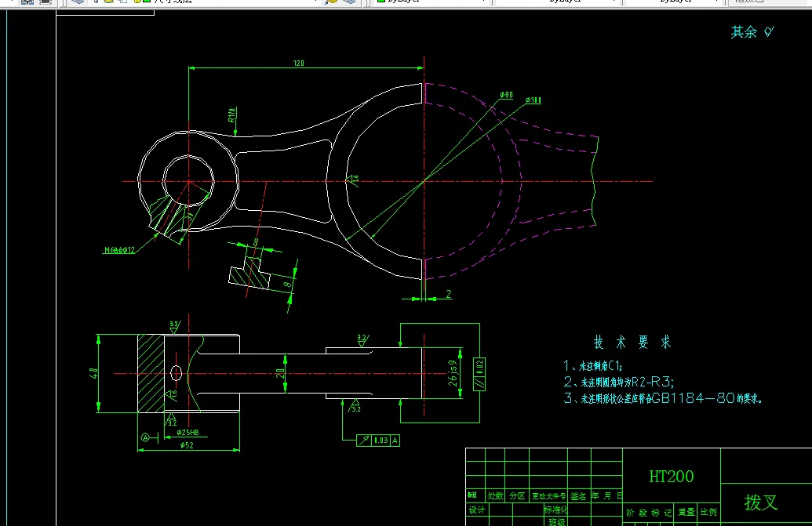The width and height of the screenshot is (812, 526).
Task: Select the 1.02 parallelism tolerance frame
Action: pos(479,374)
